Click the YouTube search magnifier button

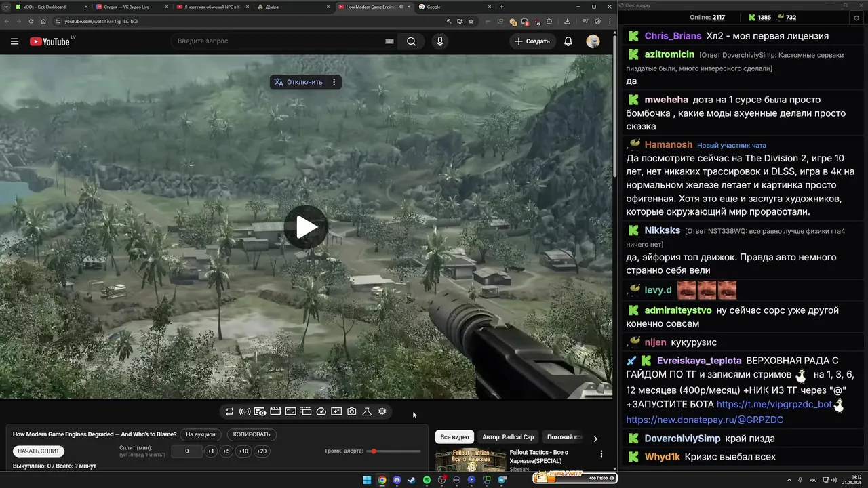pos(411,41)
